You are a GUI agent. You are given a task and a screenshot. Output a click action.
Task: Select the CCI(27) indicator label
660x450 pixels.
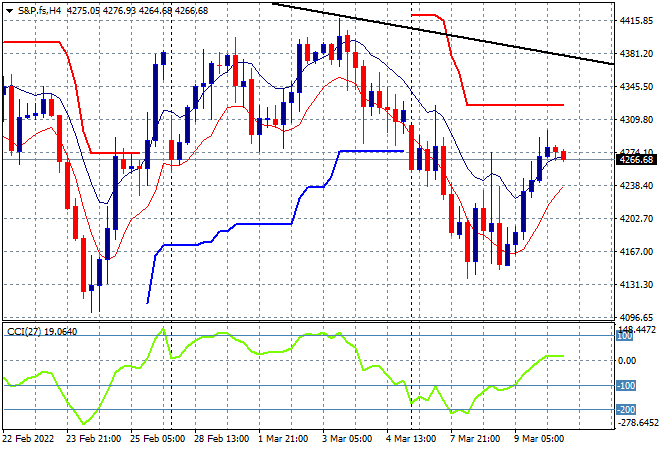click(x=24, y=332)
